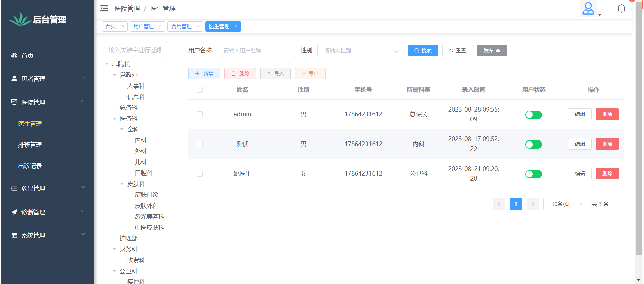This screenshot has height=284, width=644.
Task: Go to previous page arrow
Action: pyautogui.click(x=499, y=204)
